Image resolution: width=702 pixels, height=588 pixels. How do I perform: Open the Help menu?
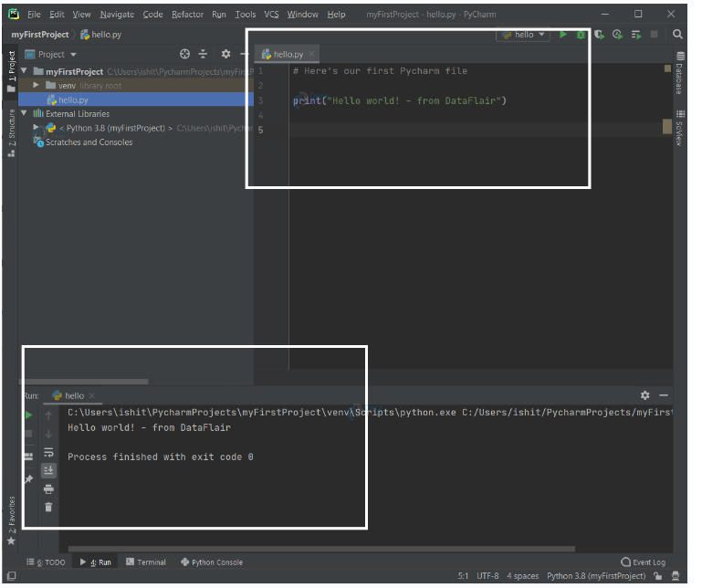pyautogui.click(x=336, y=15)
